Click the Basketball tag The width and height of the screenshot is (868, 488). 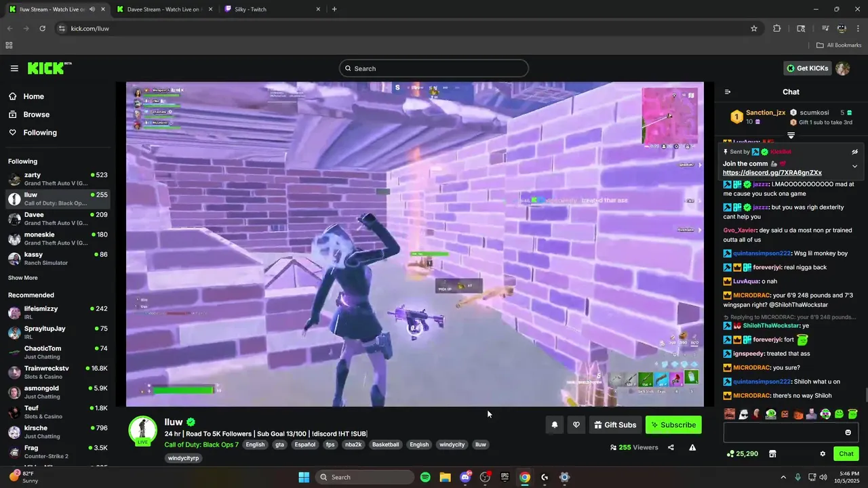click(386, 445)
